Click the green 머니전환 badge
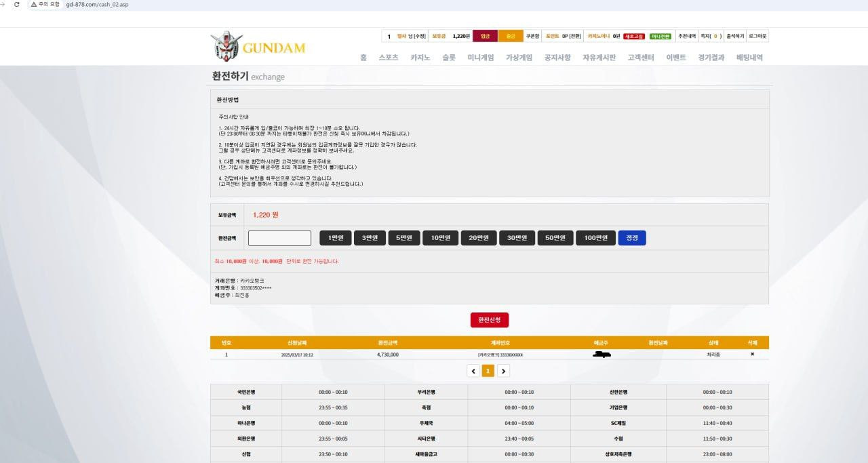This screenshot has width=868, height=463. 660,36
